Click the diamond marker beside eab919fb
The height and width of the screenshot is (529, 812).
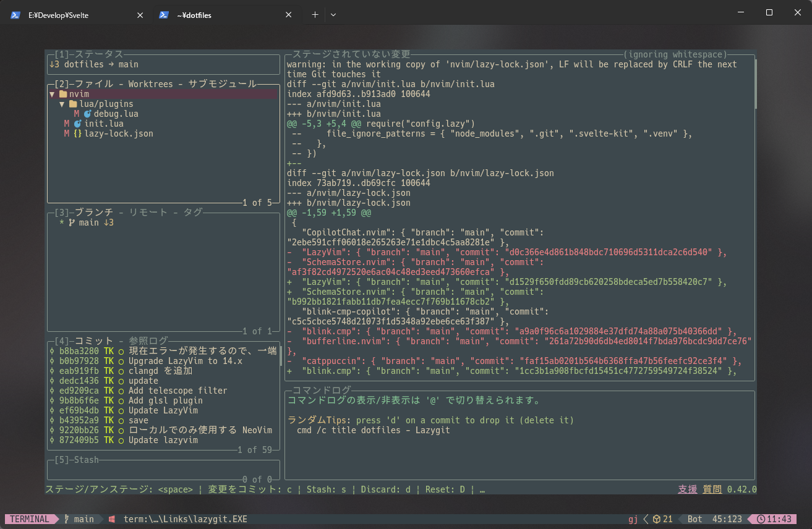(52, 371)
